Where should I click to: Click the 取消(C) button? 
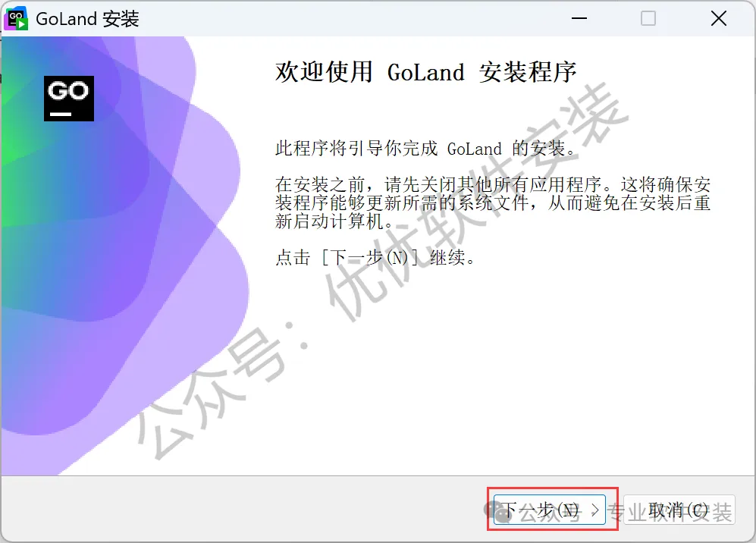click(x=679, y=510)
